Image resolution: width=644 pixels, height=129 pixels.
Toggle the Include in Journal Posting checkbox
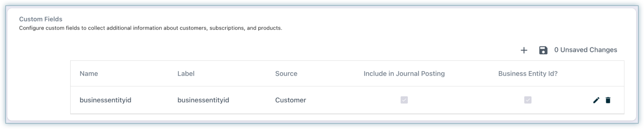404,100
